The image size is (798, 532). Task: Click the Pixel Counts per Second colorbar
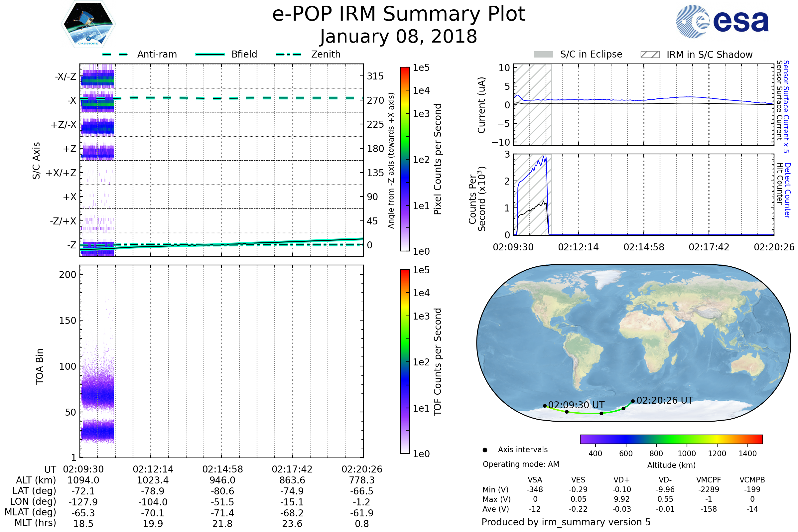tap(405, 159)
